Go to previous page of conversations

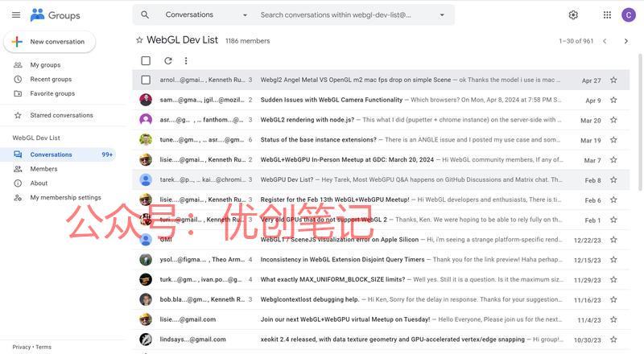[x=605, y=41]
